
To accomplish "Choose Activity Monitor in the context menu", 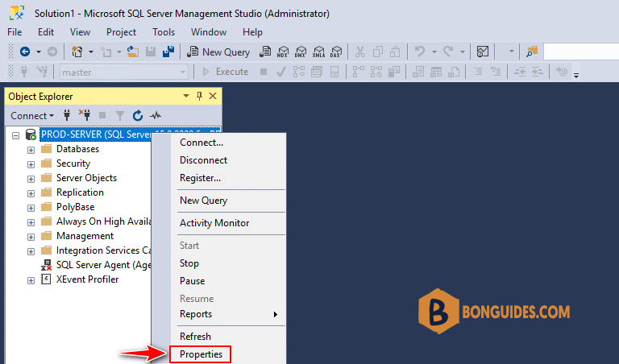I will [214, 223].
